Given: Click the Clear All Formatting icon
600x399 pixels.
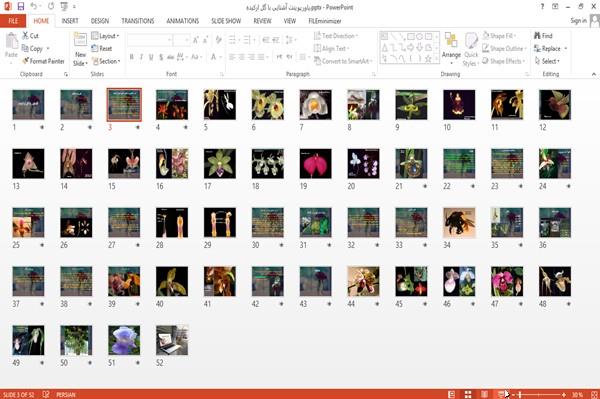Looking at the screenshot, I should (218, 40).
